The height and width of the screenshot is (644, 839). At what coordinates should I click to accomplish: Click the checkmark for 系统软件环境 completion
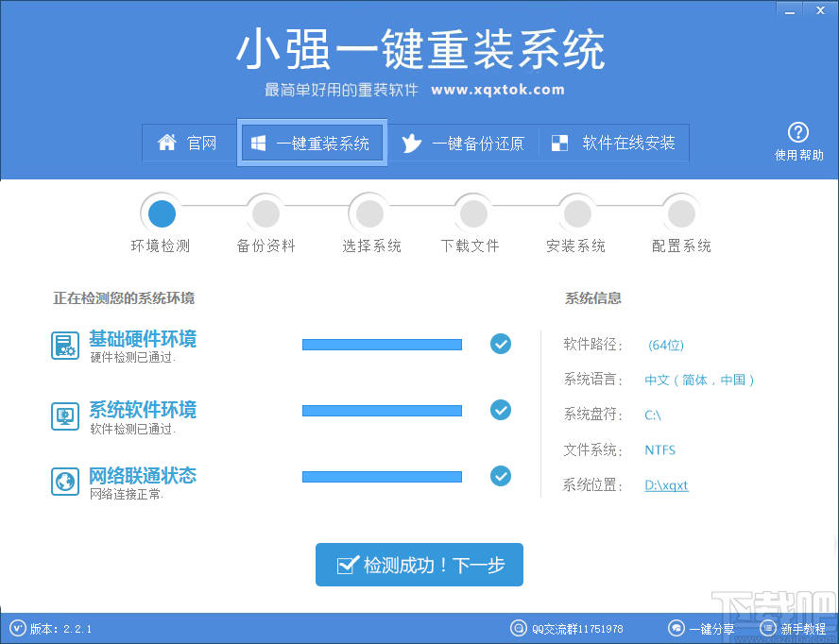[501, 410]
